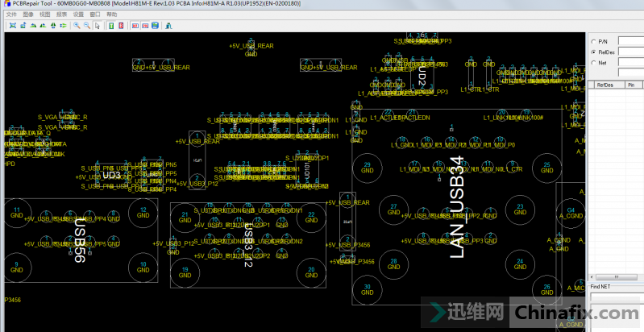Click the fit-to-window view icon
644x332 pixels.
coord(13,26)
